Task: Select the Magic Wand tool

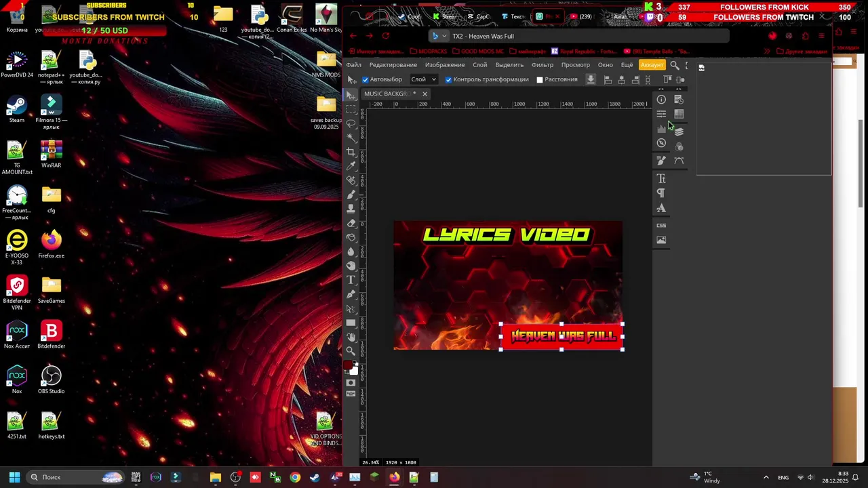Action: pos(351,138)
